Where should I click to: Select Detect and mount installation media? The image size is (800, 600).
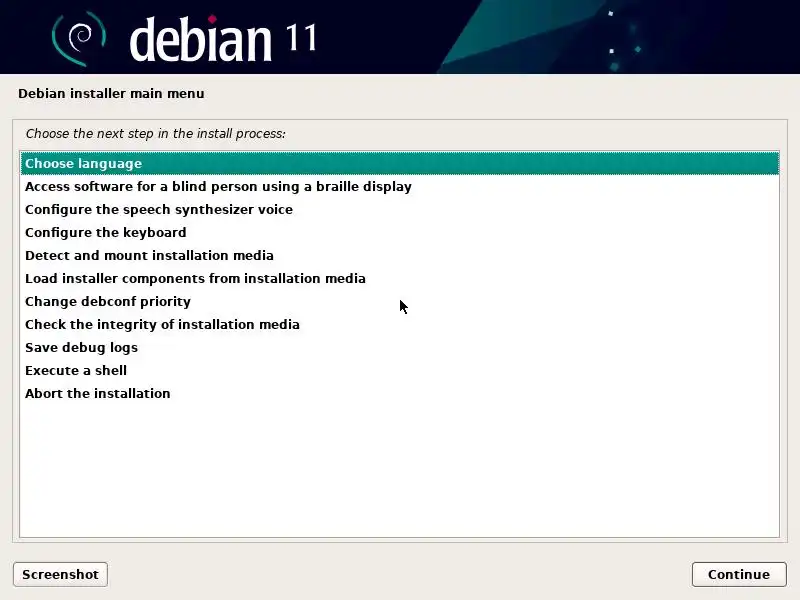(x=400, y=255)
